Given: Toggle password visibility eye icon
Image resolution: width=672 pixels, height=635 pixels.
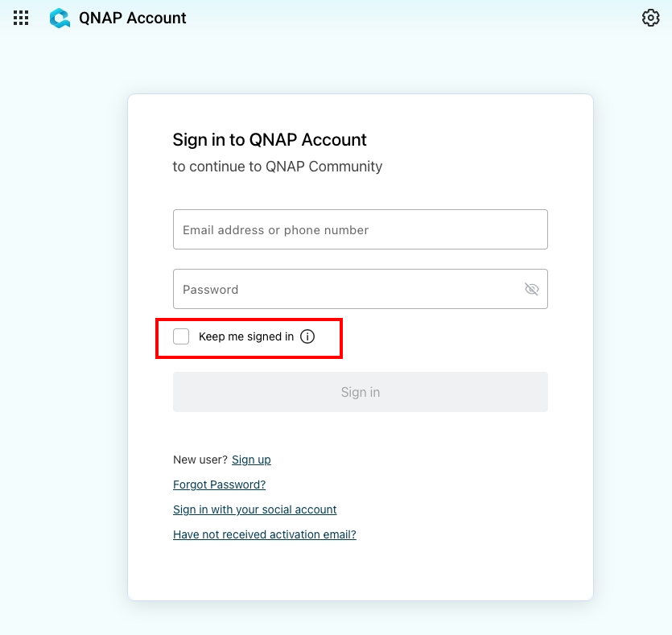Looking at the screenshot, I should (531, 289).
